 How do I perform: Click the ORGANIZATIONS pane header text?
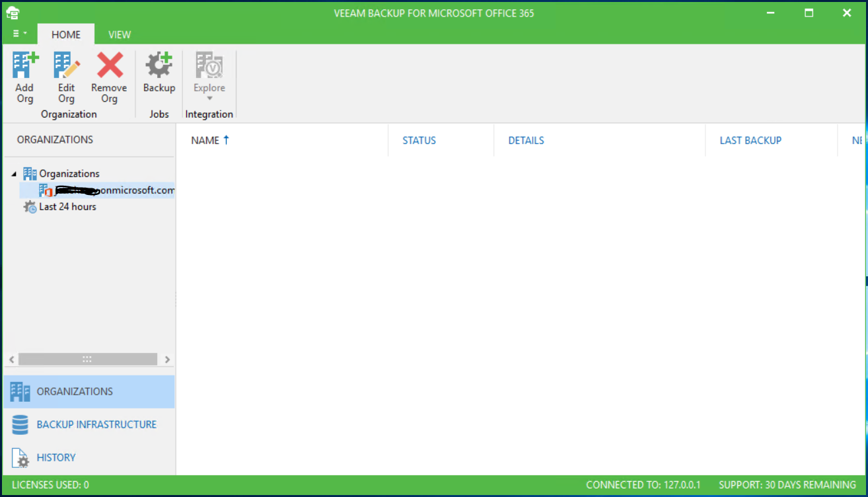pyautogui.click(x=55, y=139)
